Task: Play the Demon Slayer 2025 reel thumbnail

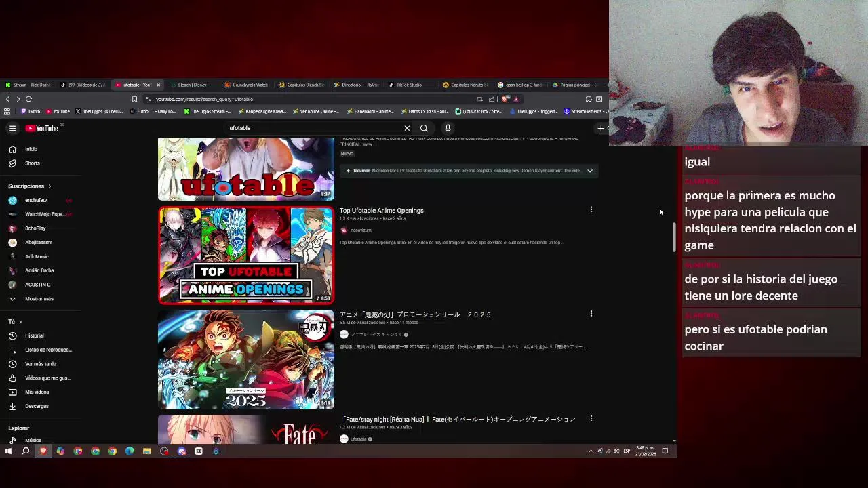Action: (246, 360)
